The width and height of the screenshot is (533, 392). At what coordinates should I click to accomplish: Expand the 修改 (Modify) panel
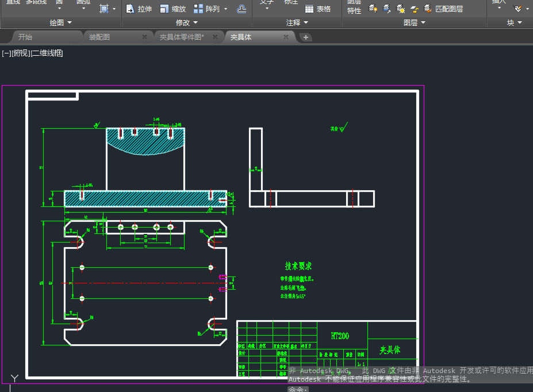(x=186, y=22)
